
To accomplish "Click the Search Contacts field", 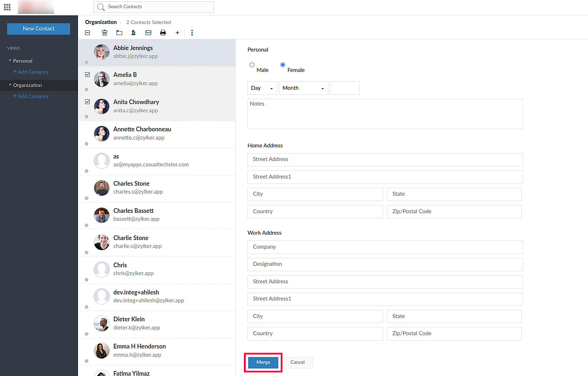I will pos(157,7).
